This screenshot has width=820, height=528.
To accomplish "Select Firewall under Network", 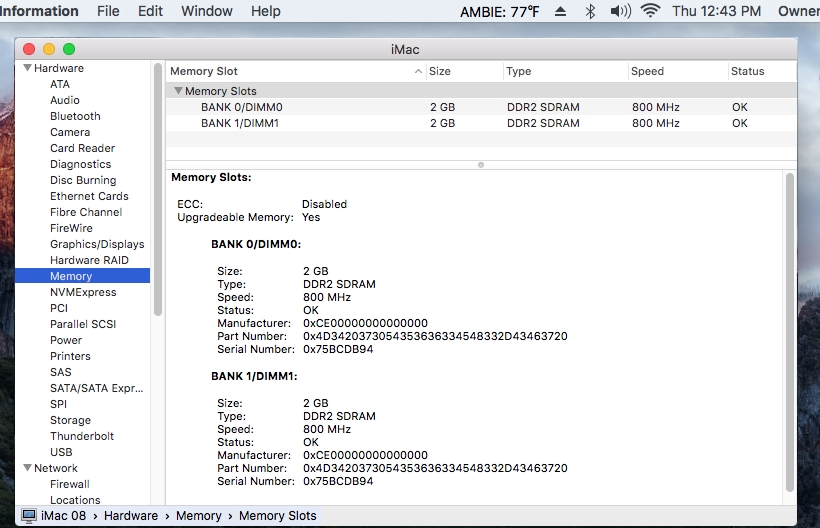I will click(x=70, y=484).
